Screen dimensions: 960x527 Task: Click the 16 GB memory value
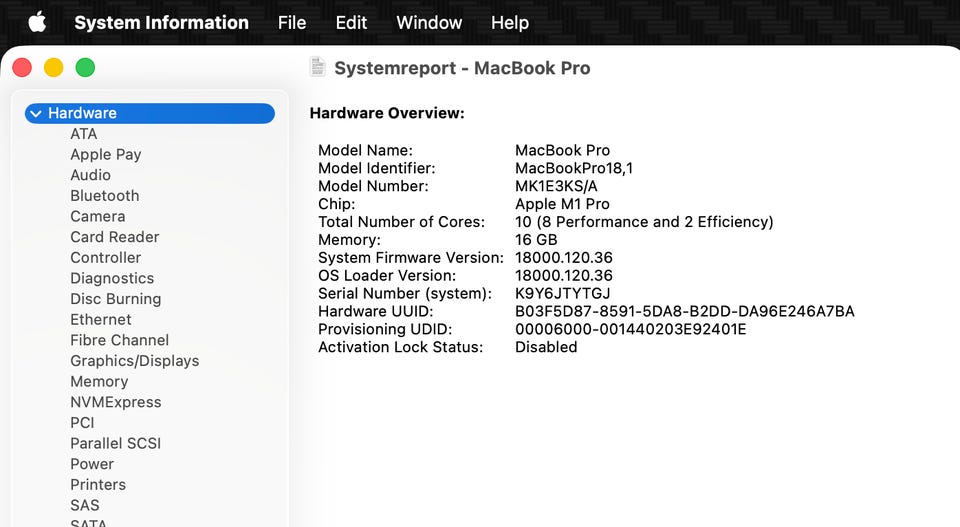click(536, 240)
